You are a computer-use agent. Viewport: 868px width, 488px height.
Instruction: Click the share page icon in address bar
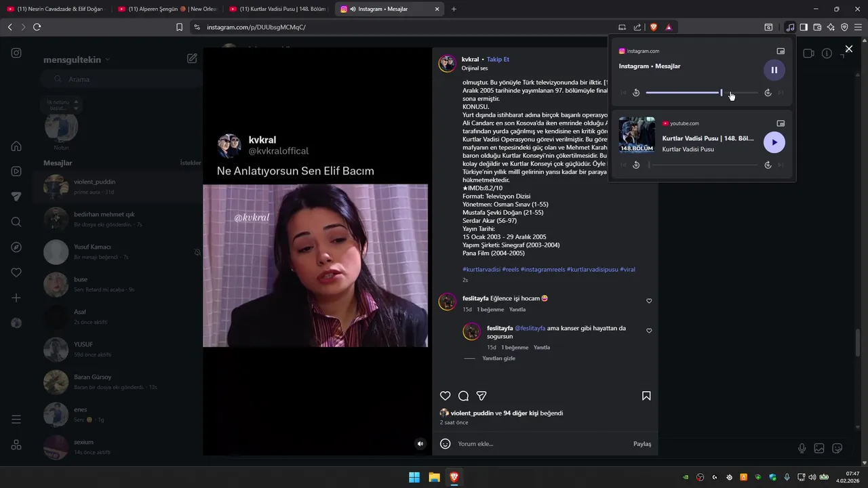coord(637,27)
